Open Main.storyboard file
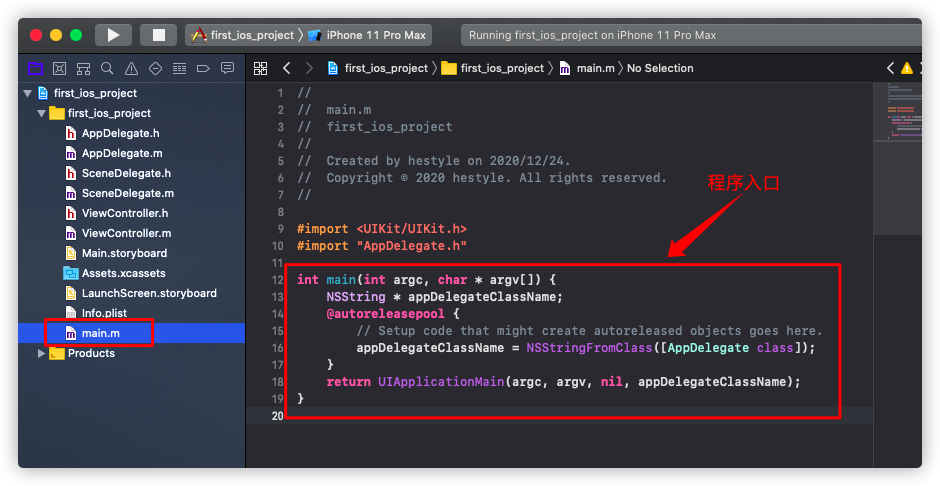The width and height of the screenshot is (940, 486). (x=124, y=253)
